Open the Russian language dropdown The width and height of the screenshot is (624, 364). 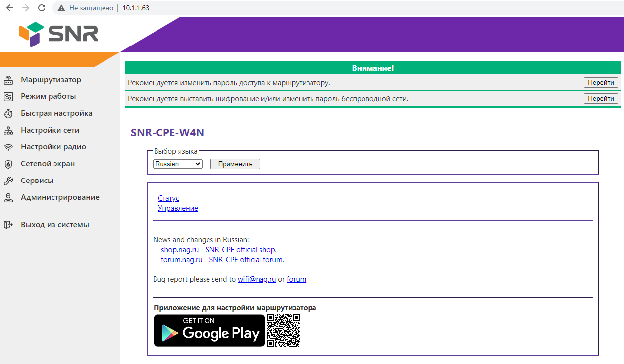point(178,164)
